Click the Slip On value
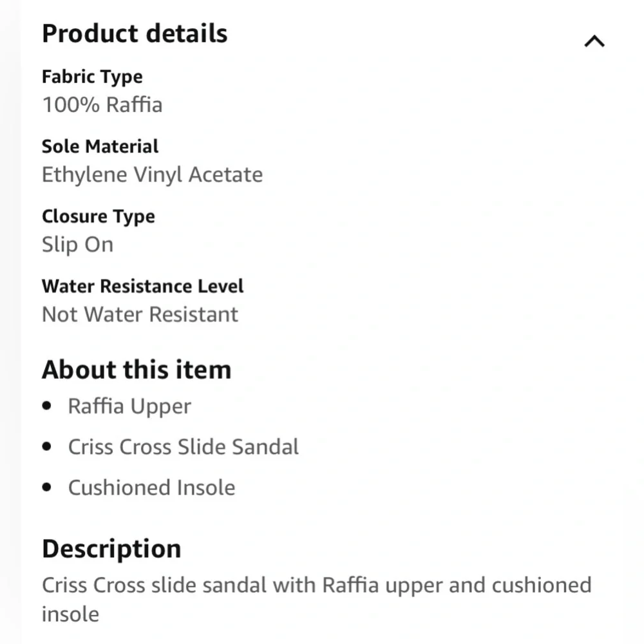Viewport: 644px width, 644px height. [x=77, y=245]
